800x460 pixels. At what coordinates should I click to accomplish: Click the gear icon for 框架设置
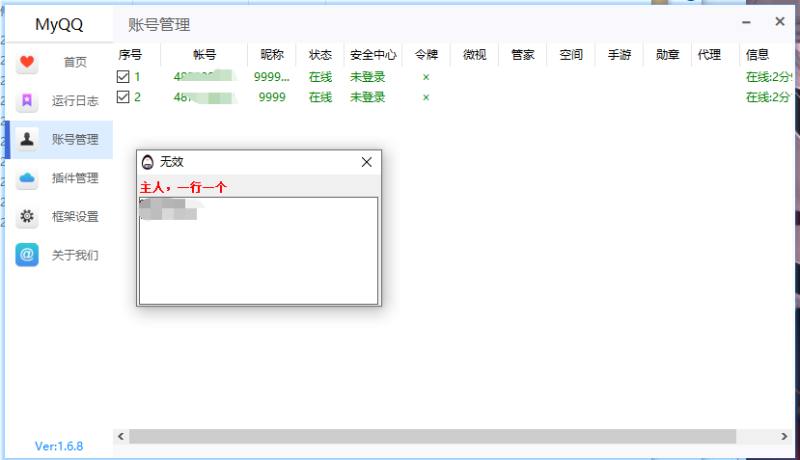[27, 217]
